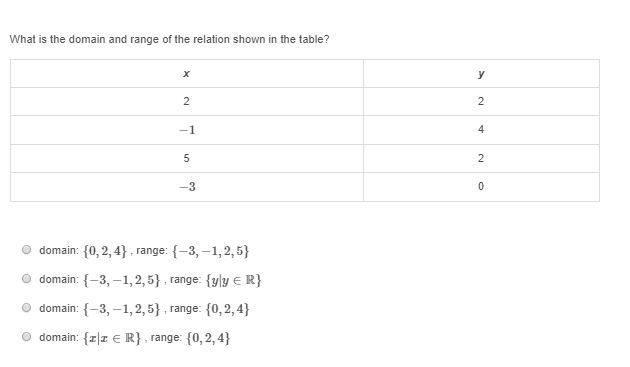Click the range {0,2,4} text in third option
630x367 pixels.
point(227,309)
